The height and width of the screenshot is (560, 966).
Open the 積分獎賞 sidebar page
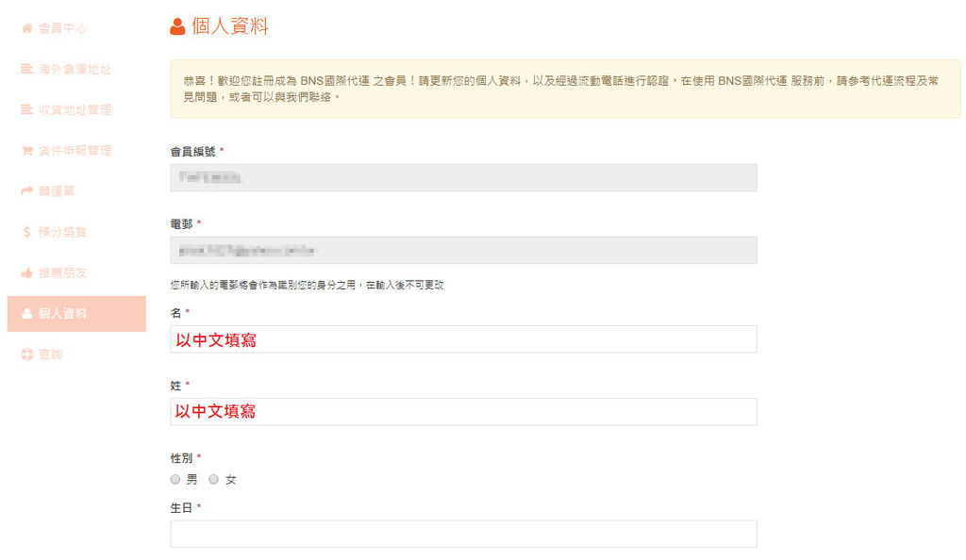[62, 232]
